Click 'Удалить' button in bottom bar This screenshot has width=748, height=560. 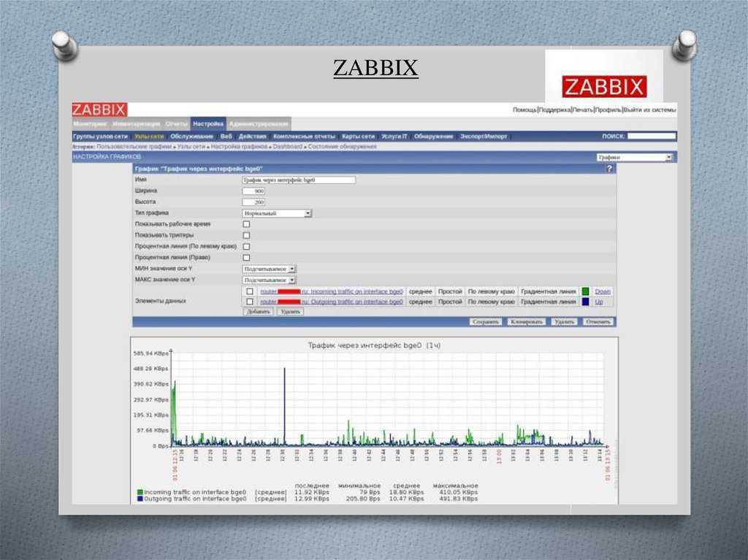(565, 322)
